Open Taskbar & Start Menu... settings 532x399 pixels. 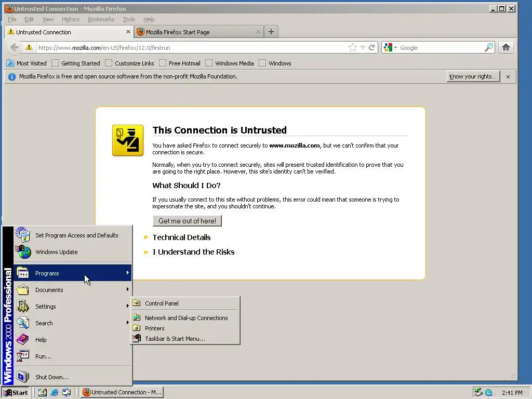(185, 339)
